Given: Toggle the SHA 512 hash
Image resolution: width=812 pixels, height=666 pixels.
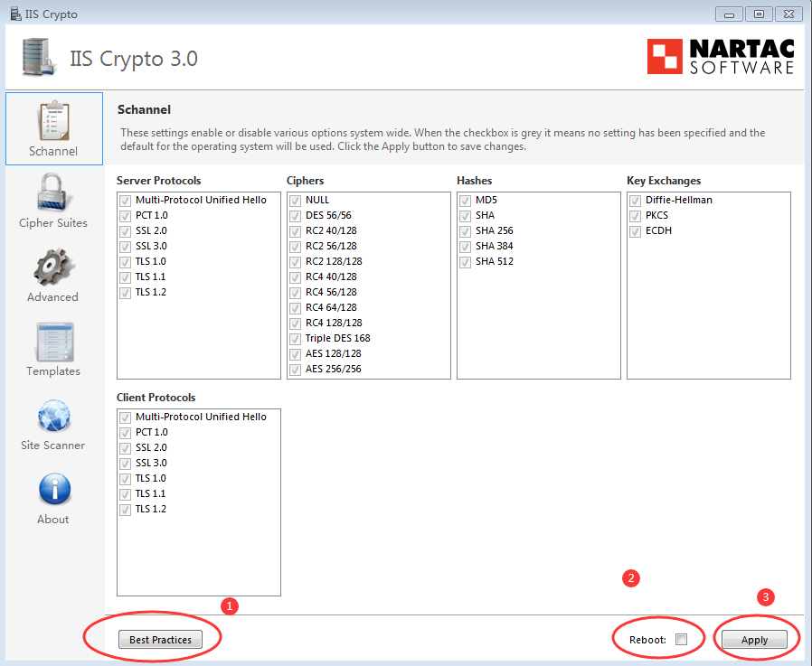Looking at the screenshot, I should click(x=465, y=262).
